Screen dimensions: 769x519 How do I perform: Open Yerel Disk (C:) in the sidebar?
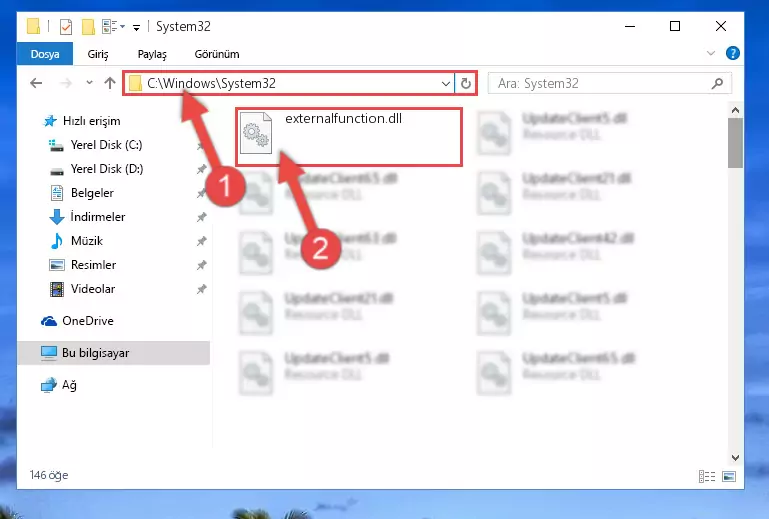pyautogui.click(x=106, y=145)
